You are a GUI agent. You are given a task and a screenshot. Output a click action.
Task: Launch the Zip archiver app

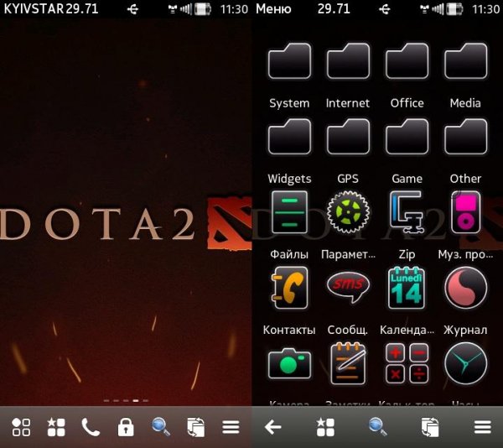407,211
